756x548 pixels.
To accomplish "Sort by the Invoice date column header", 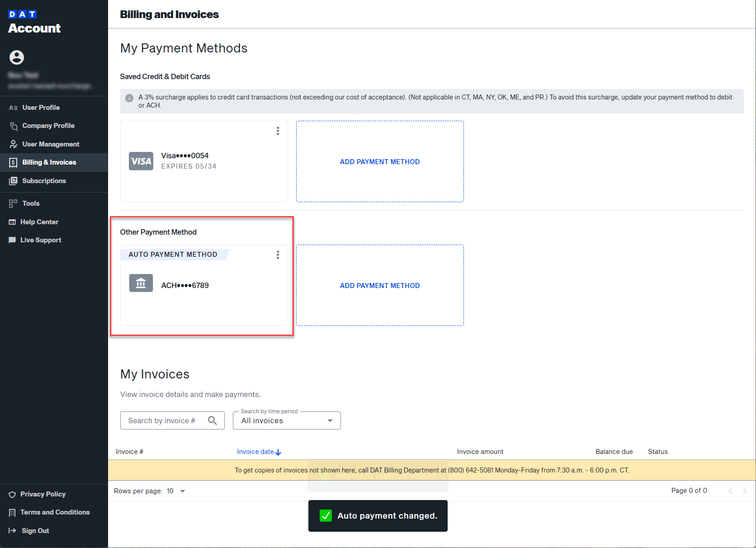I will 255,452.
